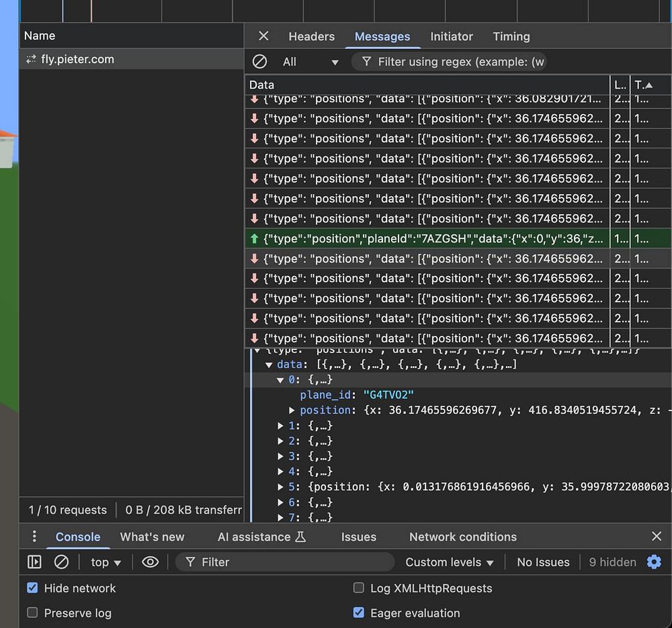The image size is (672, 628).
Task: Clear the console output
Action: (x=61, y=562)
